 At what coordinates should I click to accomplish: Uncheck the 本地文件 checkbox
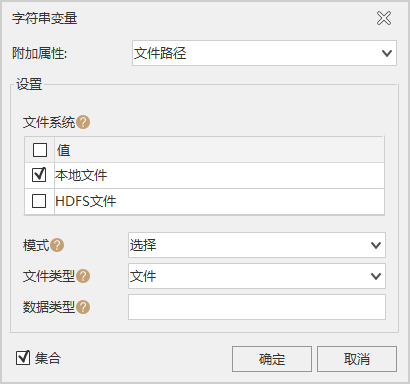tap(39, 175)
